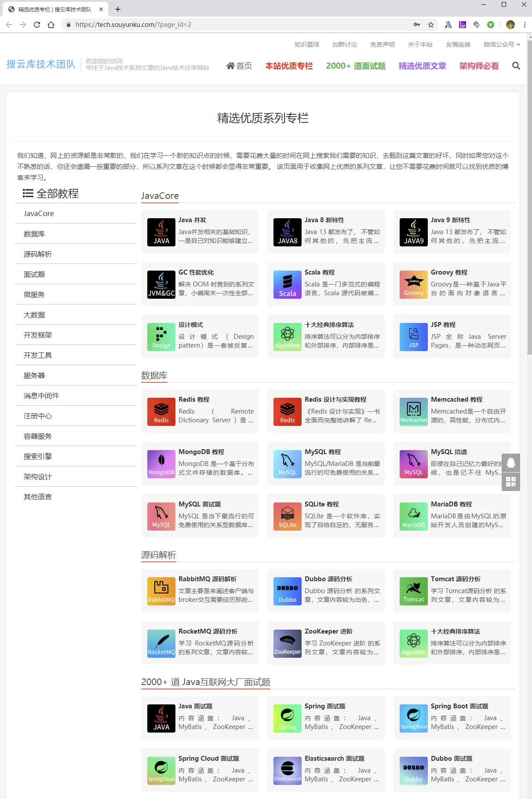This screenshot has height=799, width=532.
Task: Open the Design pattern icon
Action: [161, 337]
